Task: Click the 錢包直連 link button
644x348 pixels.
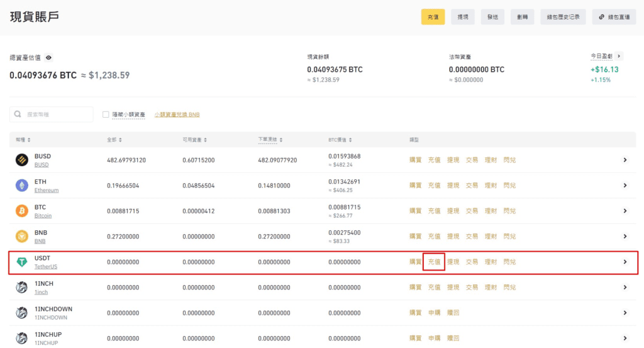Action: 614,17
